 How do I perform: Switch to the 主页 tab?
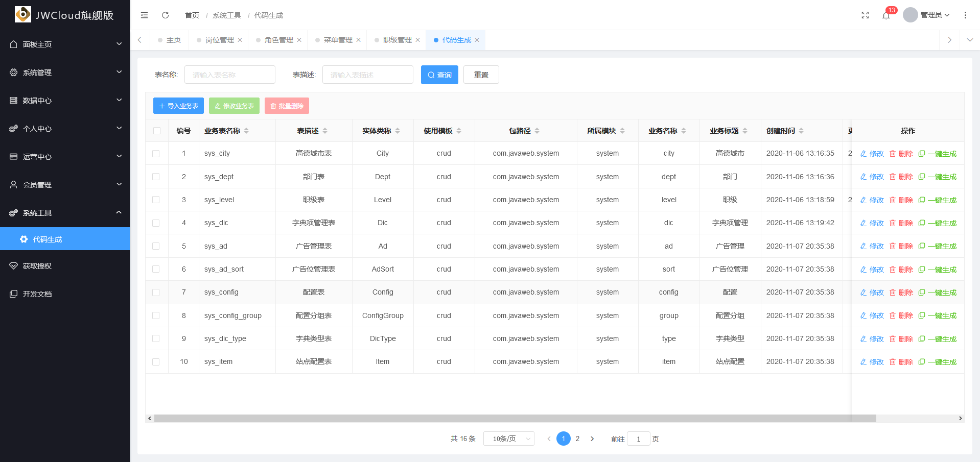coord(170,40)
